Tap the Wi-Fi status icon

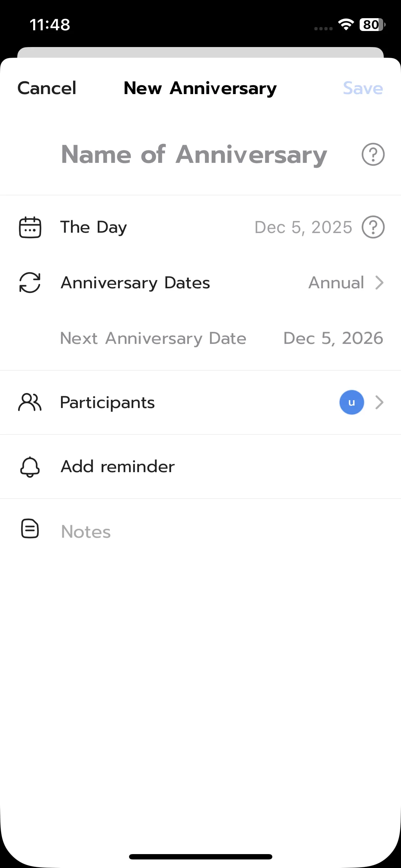point(345,25)
